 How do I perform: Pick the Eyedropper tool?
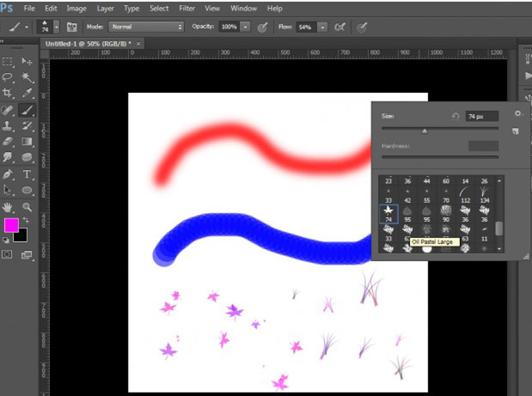[27, 93]
